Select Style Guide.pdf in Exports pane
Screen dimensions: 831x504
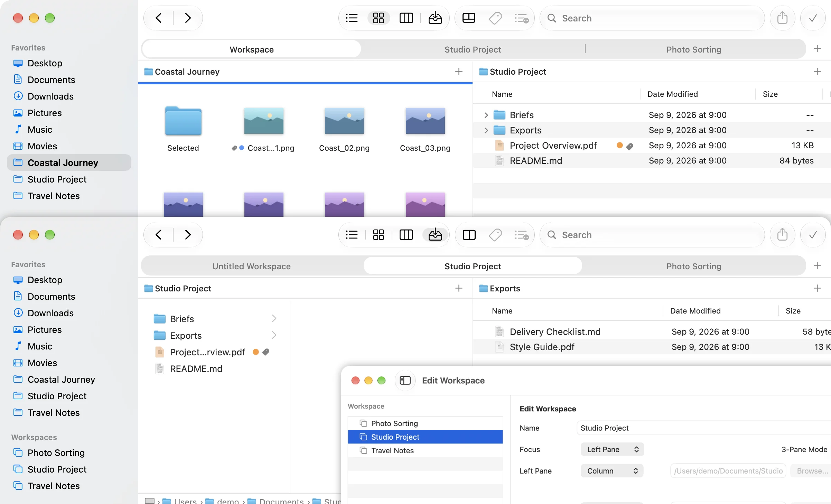point(652,347)
